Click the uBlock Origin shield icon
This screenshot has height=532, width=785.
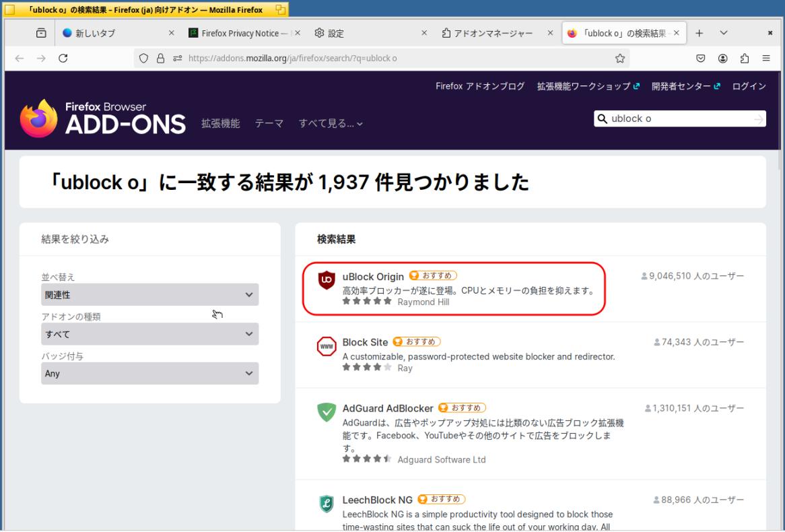point(327,280)
